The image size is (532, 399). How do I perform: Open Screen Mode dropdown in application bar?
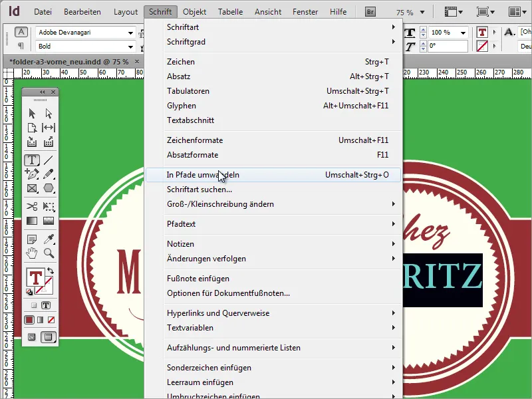tap(485, 12)
